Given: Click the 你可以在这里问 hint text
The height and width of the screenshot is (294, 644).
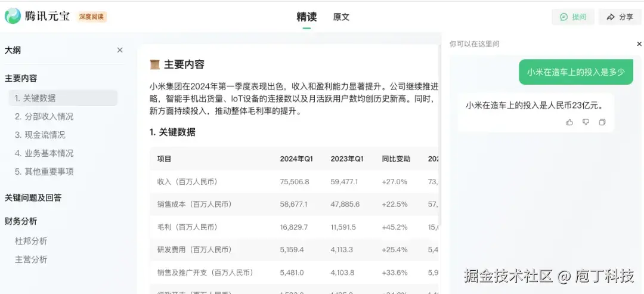Looking at the screenshot, I should tap(475, 44).
